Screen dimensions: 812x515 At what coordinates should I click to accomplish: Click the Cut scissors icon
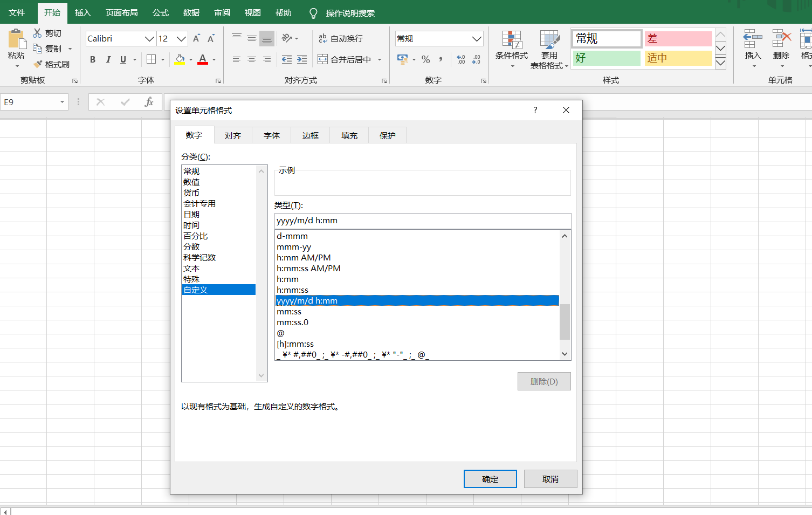(37, 33)
